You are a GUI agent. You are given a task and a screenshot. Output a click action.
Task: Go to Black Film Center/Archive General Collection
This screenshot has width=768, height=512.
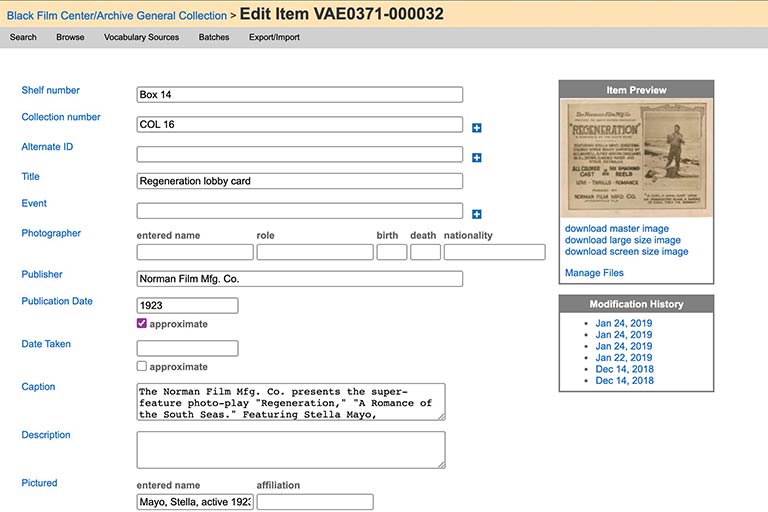point(116,16)
